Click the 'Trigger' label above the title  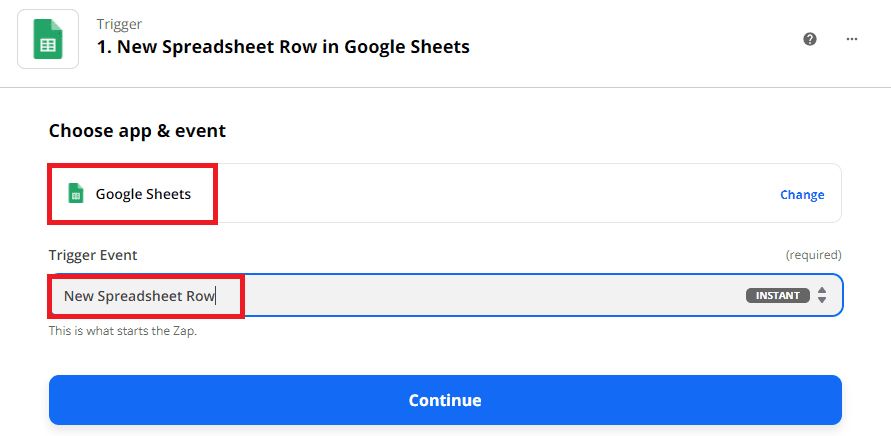(118, 23)
